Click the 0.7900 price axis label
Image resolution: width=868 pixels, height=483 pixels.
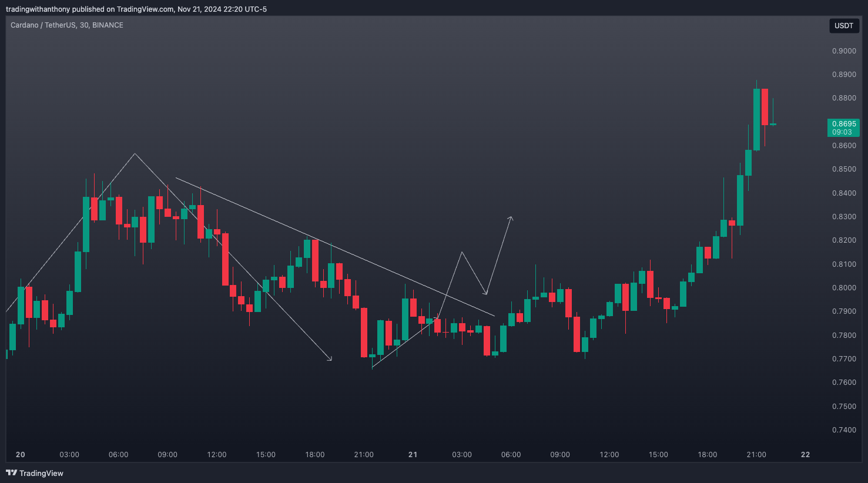coord(844,311)
